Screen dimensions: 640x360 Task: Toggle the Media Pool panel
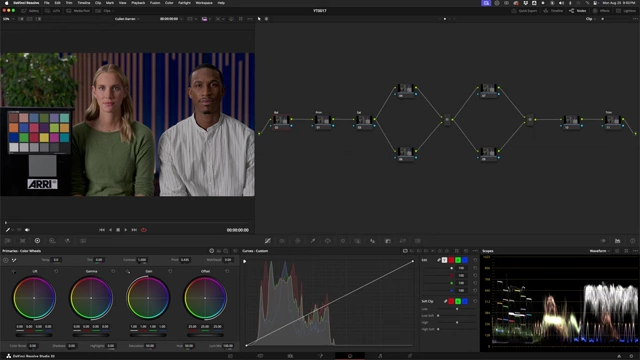coord(78,11)
